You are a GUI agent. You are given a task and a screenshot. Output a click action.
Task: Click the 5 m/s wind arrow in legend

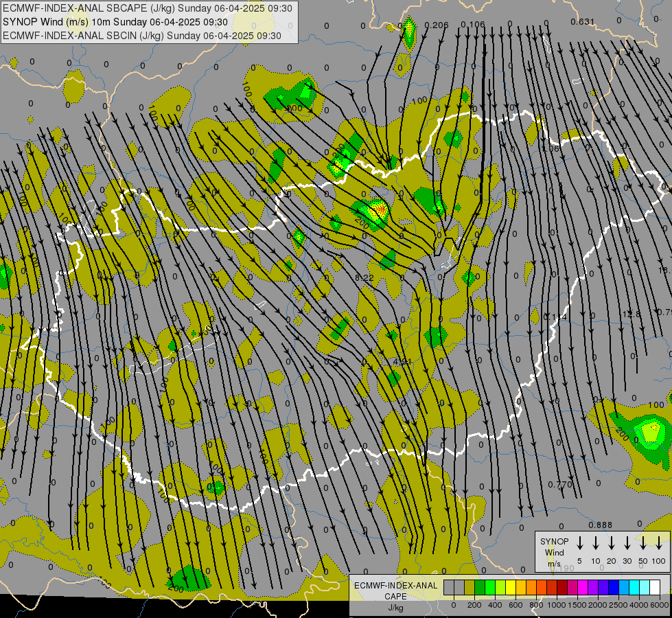click(x=579, y=543)
